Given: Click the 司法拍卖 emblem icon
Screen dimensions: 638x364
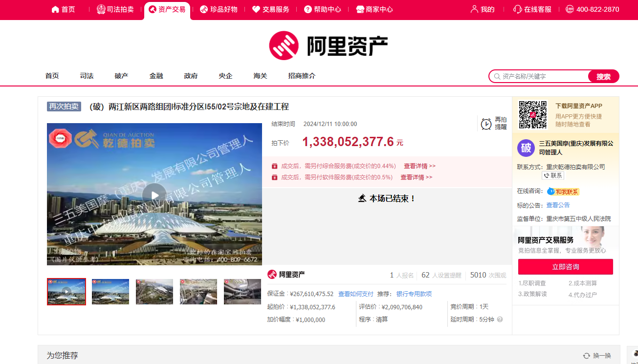Looking at the screenshot, I should [101, 9].
